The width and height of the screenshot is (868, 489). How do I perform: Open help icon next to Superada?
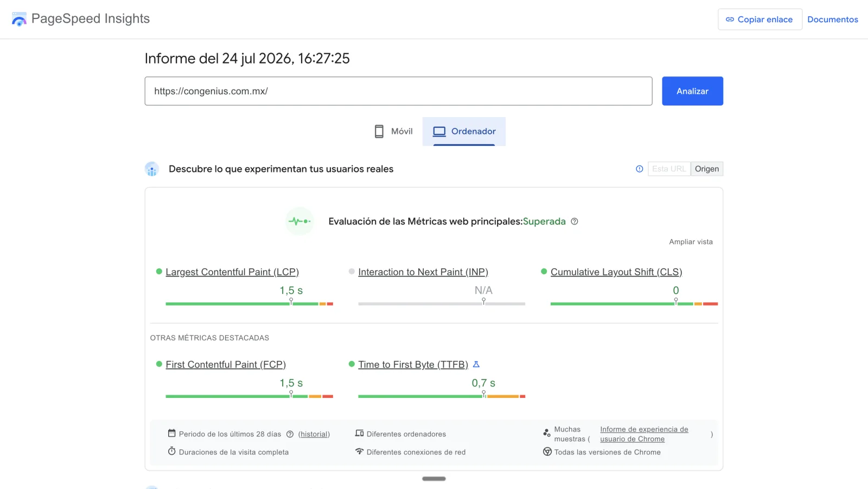coord(575,221)
